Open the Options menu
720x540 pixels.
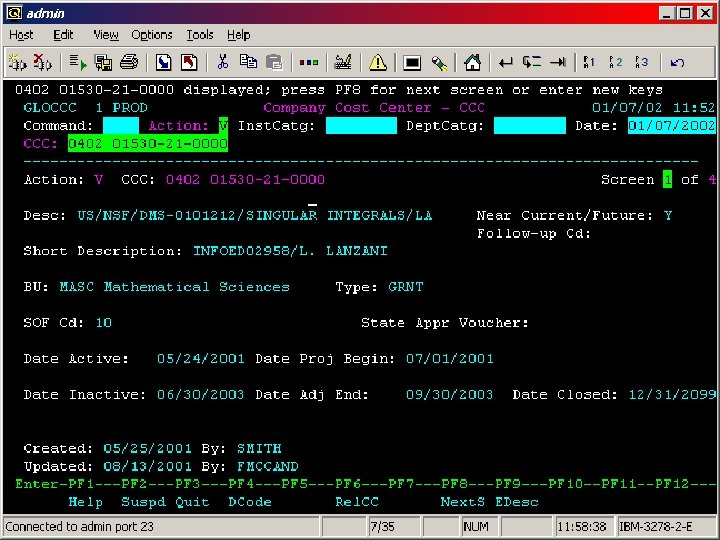(x=152, y=35)
